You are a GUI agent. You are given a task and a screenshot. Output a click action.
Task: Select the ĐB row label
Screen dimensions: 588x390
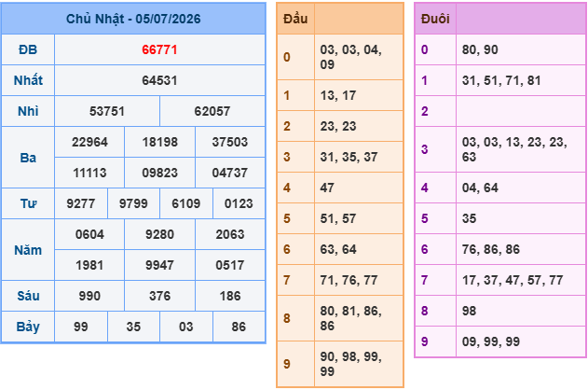click(x=28, y=49)
